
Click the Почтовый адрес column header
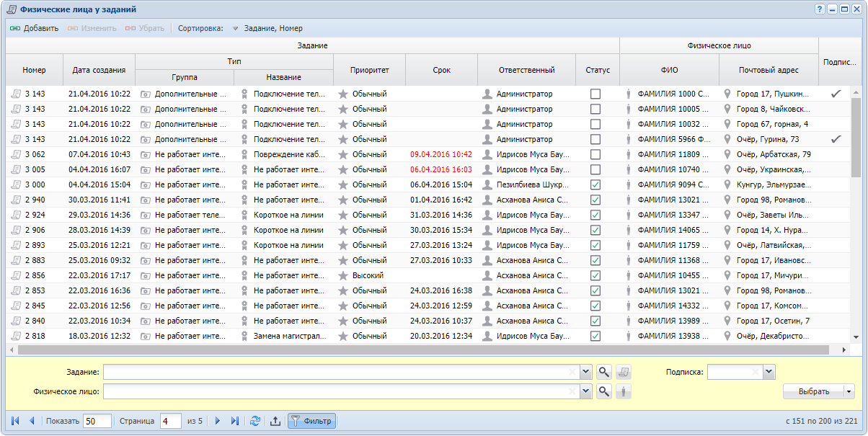point(769,70)
